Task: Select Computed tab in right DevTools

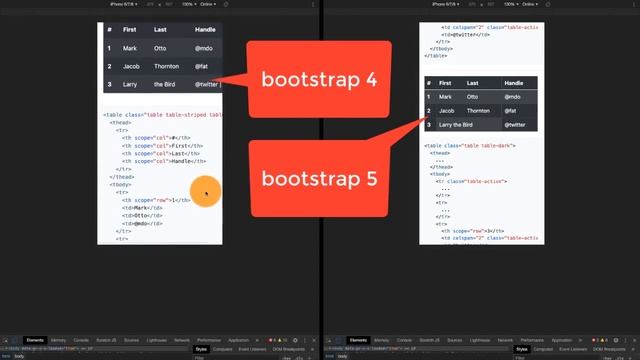Action: click(x=543, y=349)
